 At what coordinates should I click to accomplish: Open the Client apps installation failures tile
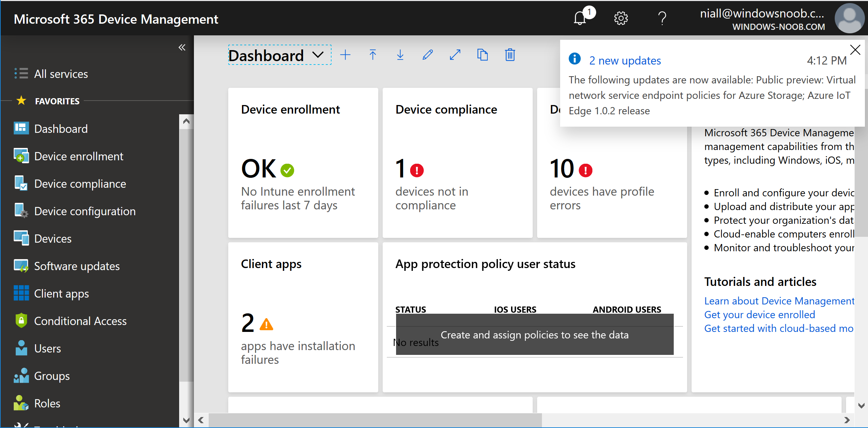[303, 317]
